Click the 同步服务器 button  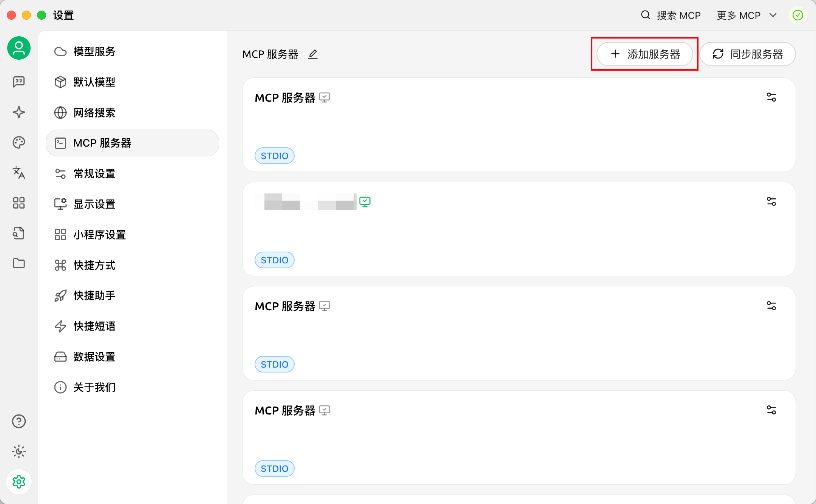pyautogui.click(x=748, y=54)
